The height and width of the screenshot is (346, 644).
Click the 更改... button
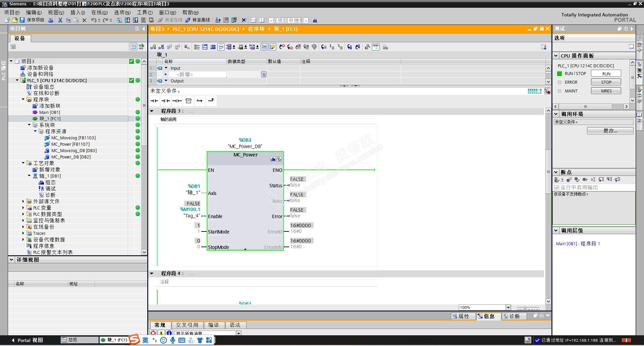610,131
